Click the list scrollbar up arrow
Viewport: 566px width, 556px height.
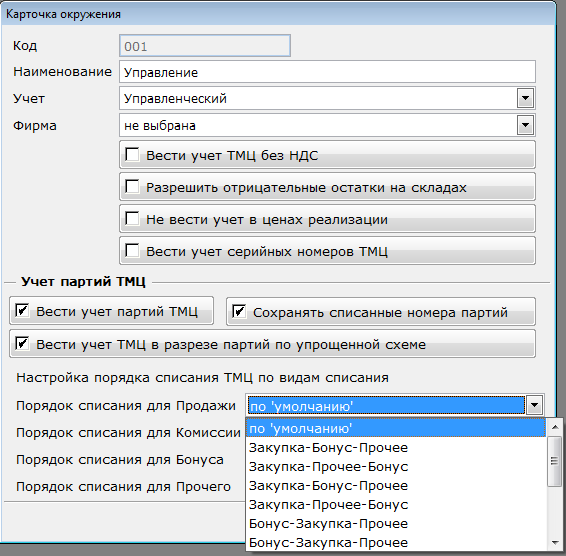[x=555, y=427]
